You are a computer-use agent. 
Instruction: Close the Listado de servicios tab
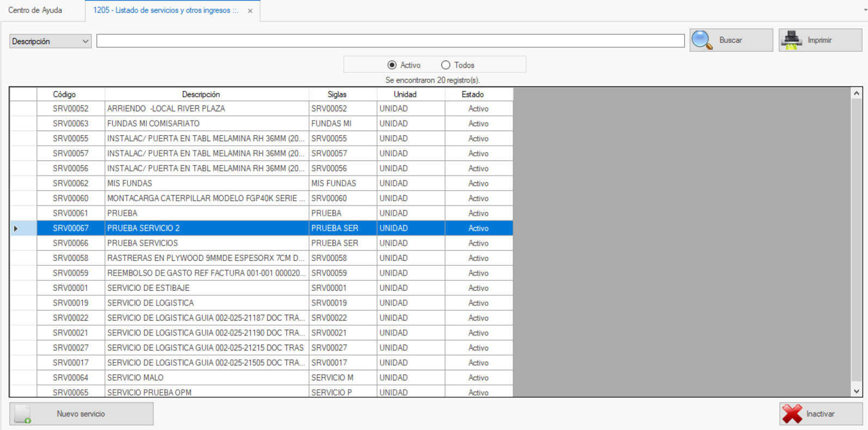250,11
